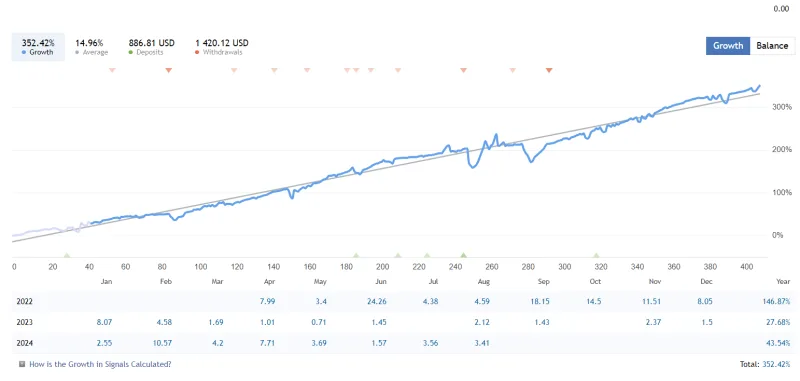Click the first withdrawal triangle near day 52
Screen dimensions: 800x381
[112, 70]
